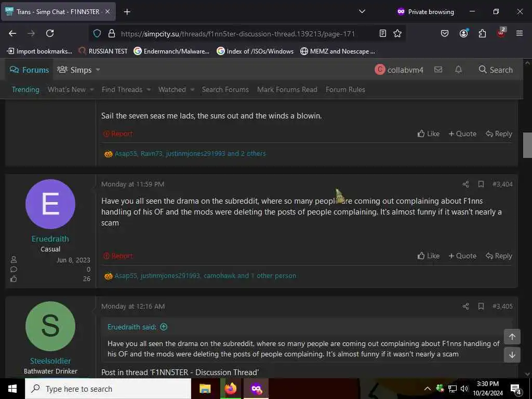This screenshot has height=399, width=532.
Task: Open the list all tabs chevron
Action: tap(362, 11)
